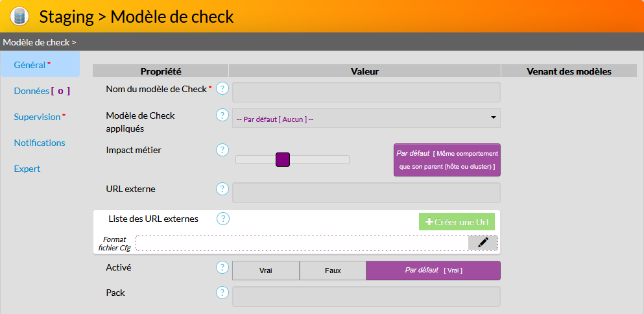The width and height of the screenshot is (644, 314).
Task: Open help icon for Activé property
Action: click(x=222, y=267)
